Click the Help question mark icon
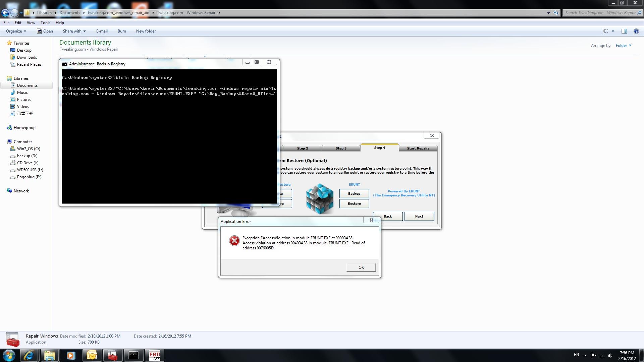The height and width of the screenshot is (362, 644). (x=636, y=31)
